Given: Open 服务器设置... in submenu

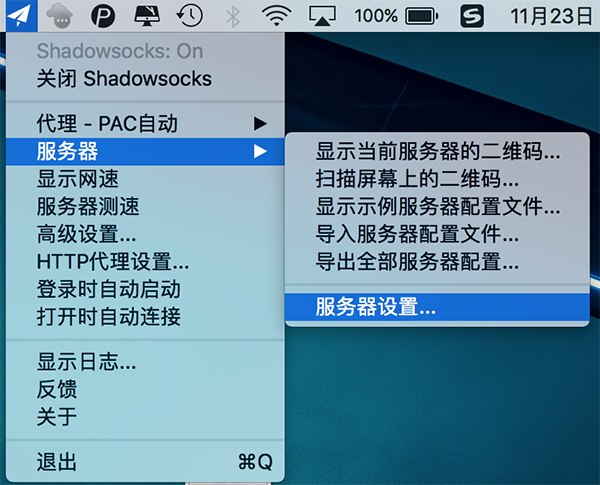Looking at the screenshot, I should pyautogui.click(x=437, y=307).
